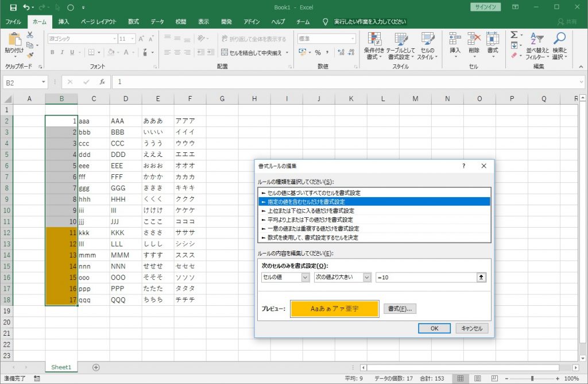Click the new sheet plus button
The width and height of the screenshot is (588, 384).
click(x=96, y=367)
